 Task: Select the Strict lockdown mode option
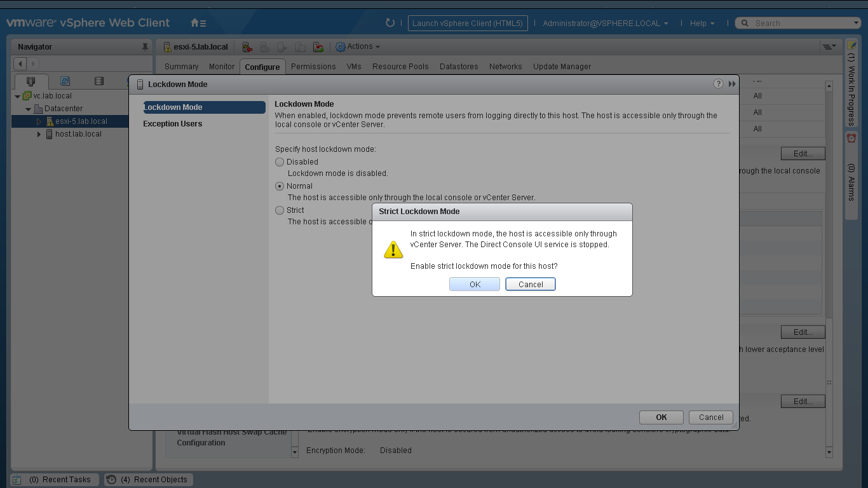coord(280,210)
